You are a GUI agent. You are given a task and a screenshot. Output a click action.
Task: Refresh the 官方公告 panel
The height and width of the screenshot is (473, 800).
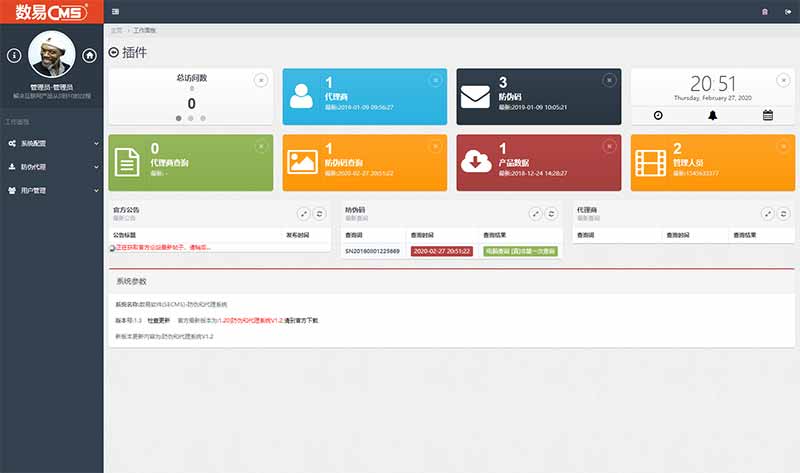(x=319, y=213)
